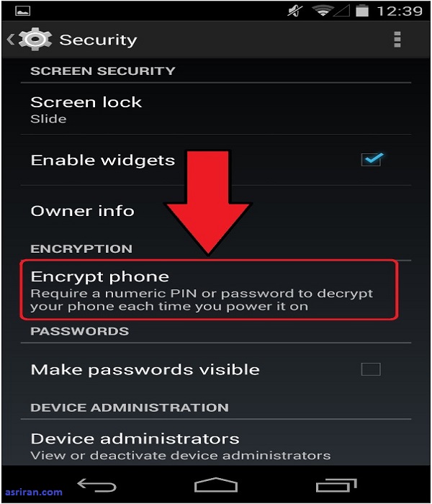Tap the Security title text
Viewport: 432px width, 504px height.
(98, 40)
